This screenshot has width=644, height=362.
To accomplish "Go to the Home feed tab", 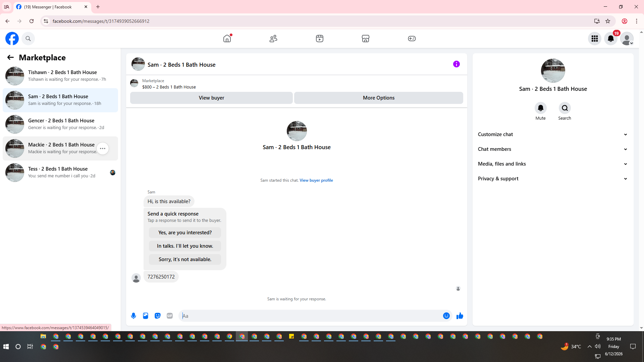I will pos(227,39).
